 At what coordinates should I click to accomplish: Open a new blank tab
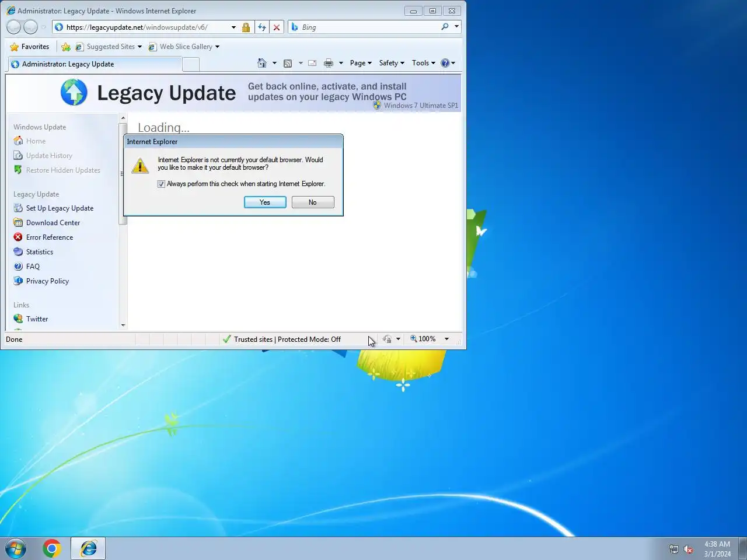191,64
